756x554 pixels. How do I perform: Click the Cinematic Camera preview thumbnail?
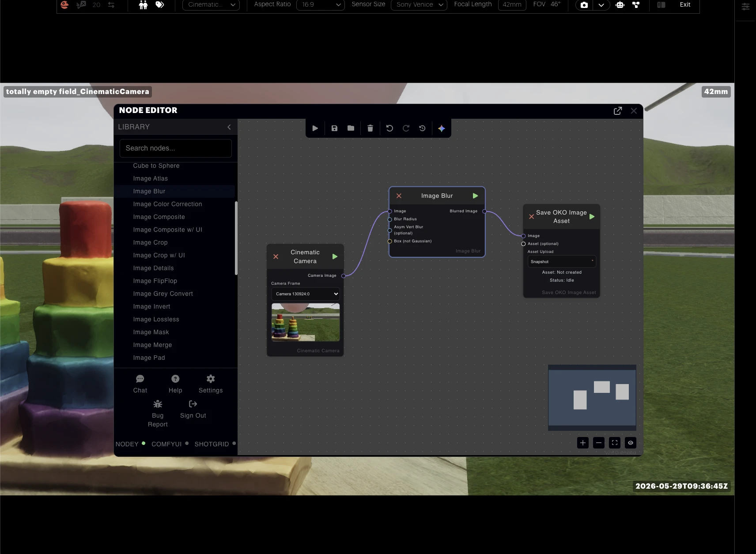[x=306, y=322]
